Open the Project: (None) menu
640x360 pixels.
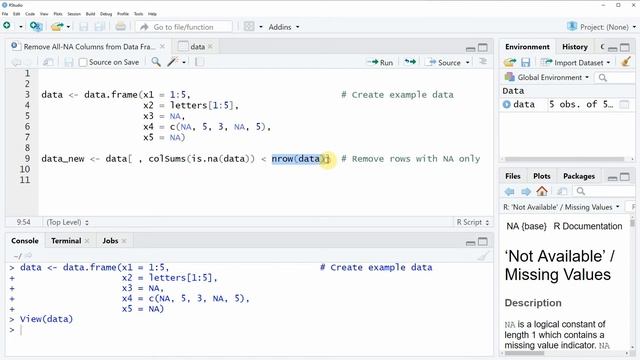602,27
